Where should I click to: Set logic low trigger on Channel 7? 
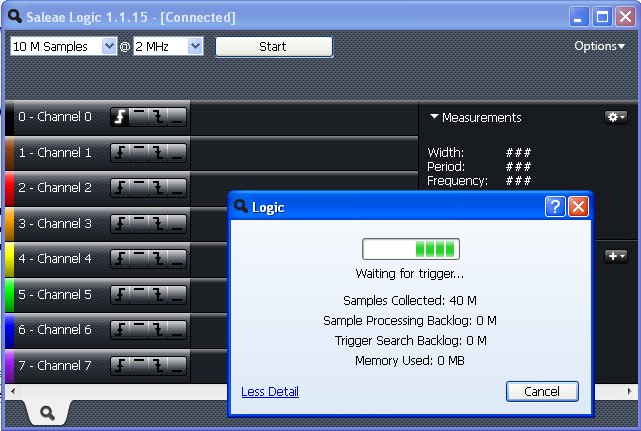(x=177, y=366)
